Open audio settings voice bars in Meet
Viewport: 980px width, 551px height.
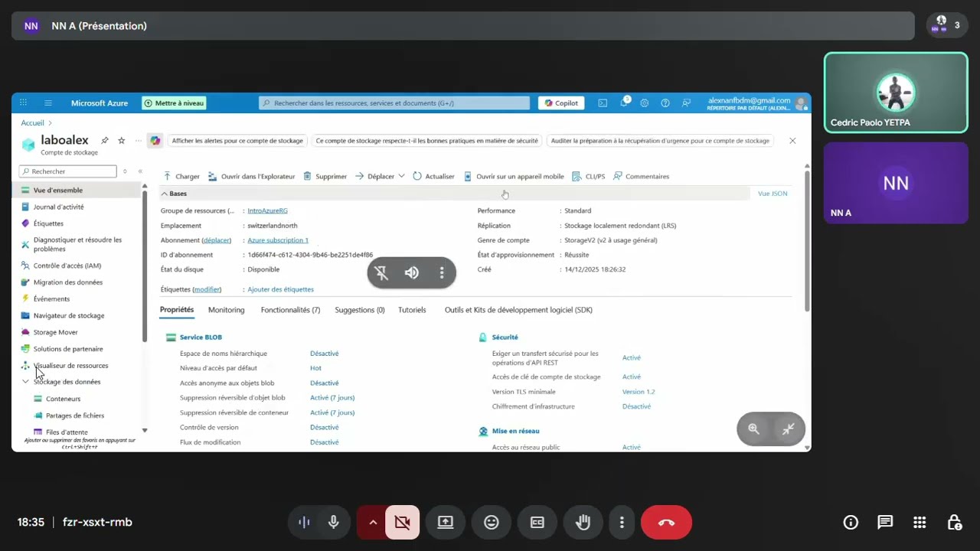pyautogui.click(x=304, y=522)
